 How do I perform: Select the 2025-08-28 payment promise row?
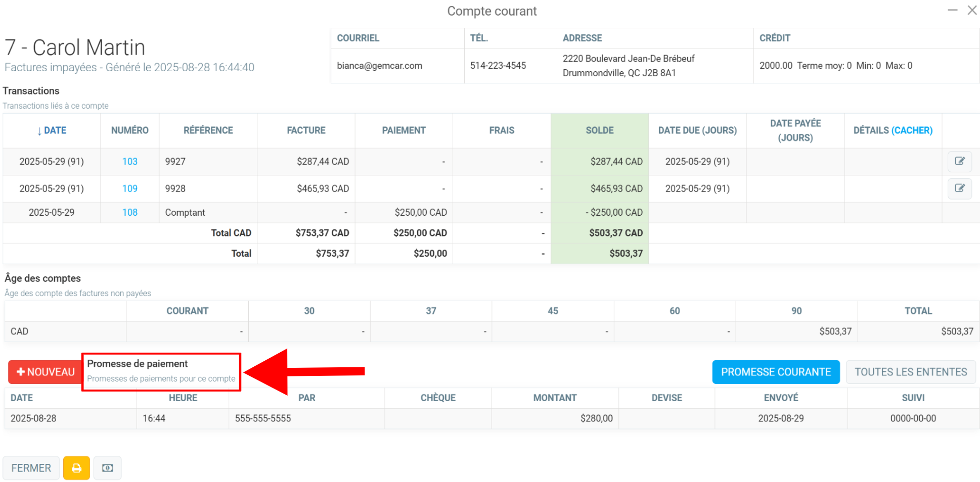click(492, 418)
